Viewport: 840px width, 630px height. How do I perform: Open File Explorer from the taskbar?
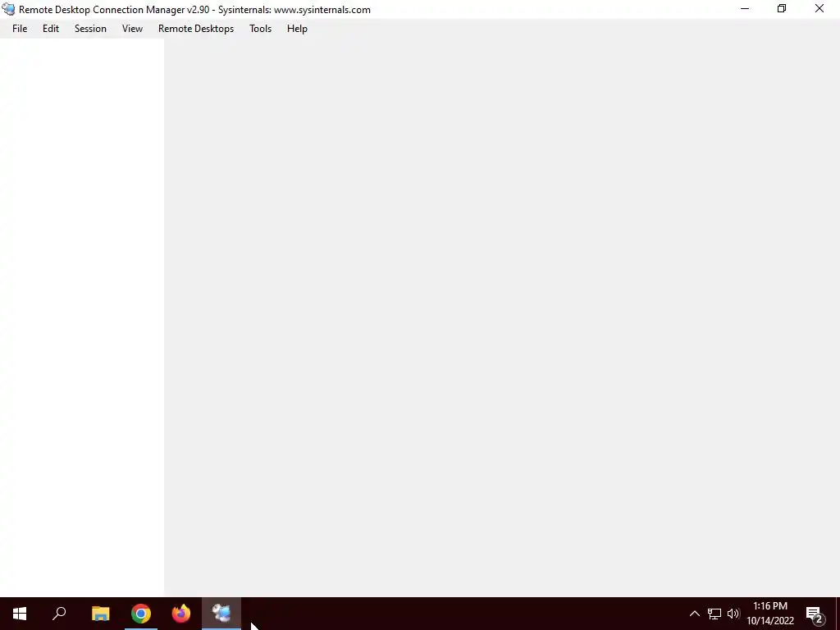click(101, 614)
